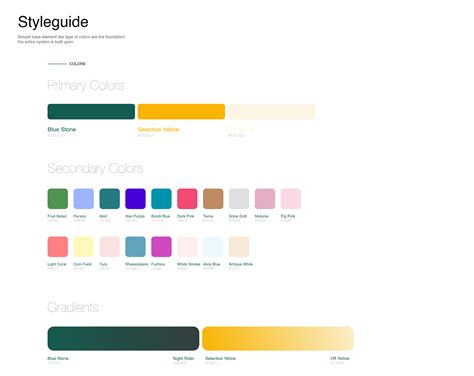This screenshot has height=376, width=474.
Task: Click the 'Melanie' name label
Action: pyautogui.click(x=262, y=216)
